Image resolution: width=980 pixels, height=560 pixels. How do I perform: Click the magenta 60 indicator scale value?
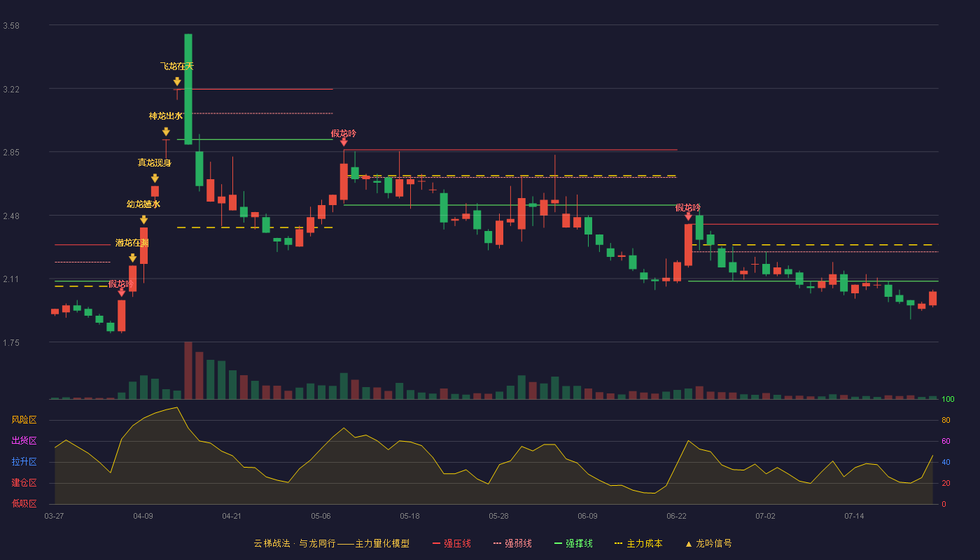point(946,442)
